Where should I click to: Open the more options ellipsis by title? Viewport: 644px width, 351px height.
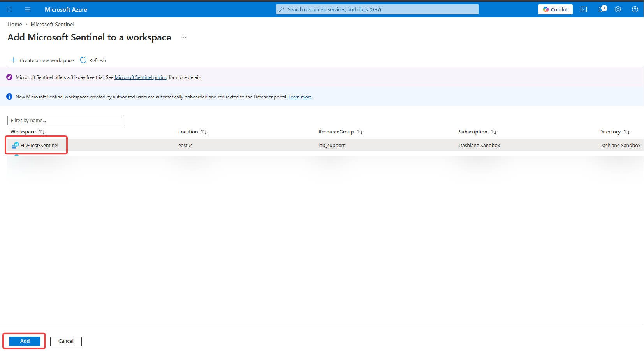click(184, 37)
